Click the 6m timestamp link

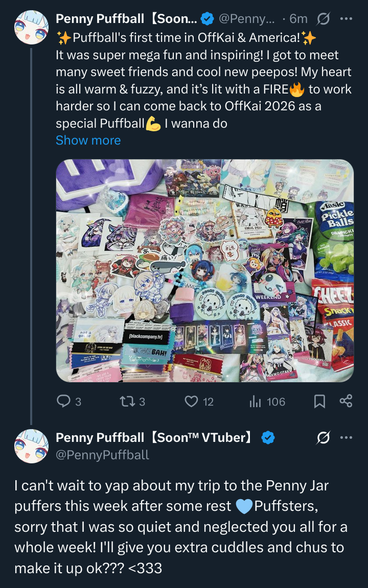coord(298,19)
